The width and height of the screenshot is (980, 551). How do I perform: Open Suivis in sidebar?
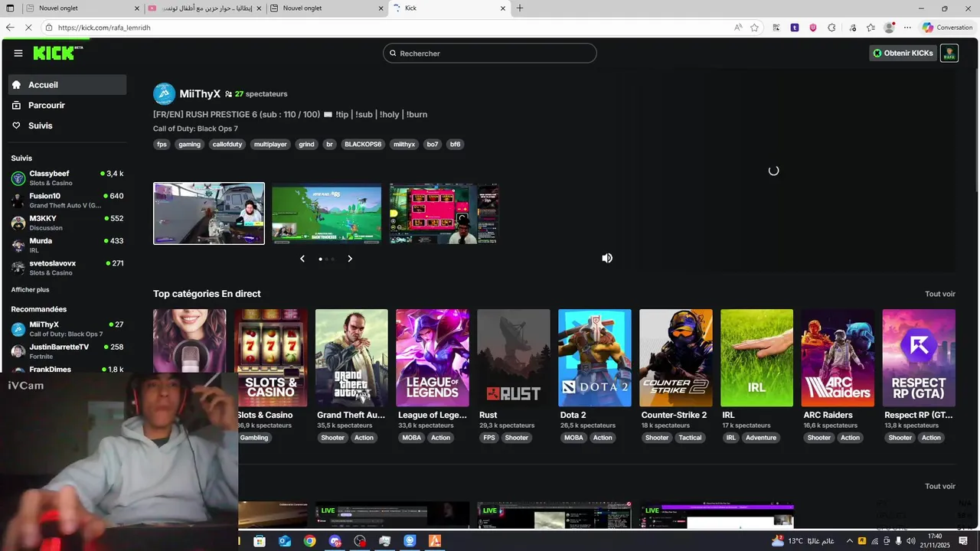67,126
